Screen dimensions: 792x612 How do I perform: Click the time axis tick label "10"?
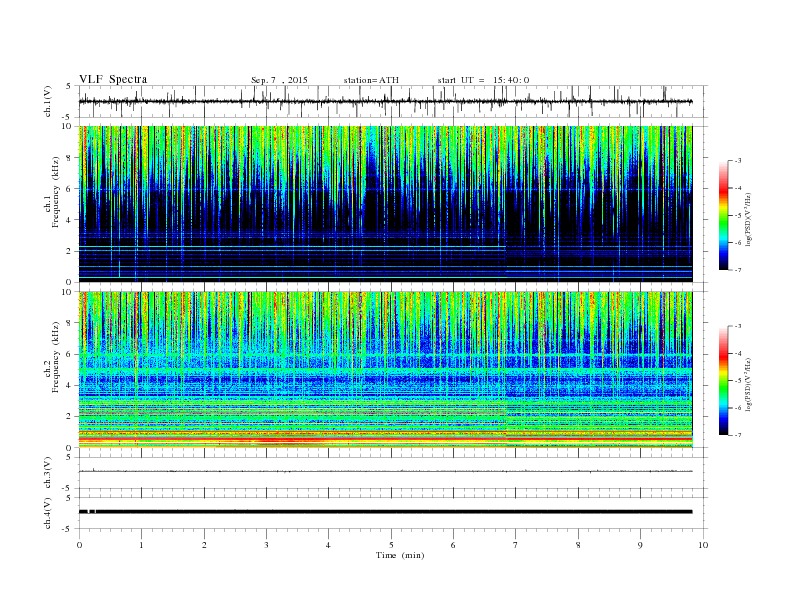(703, 545)
